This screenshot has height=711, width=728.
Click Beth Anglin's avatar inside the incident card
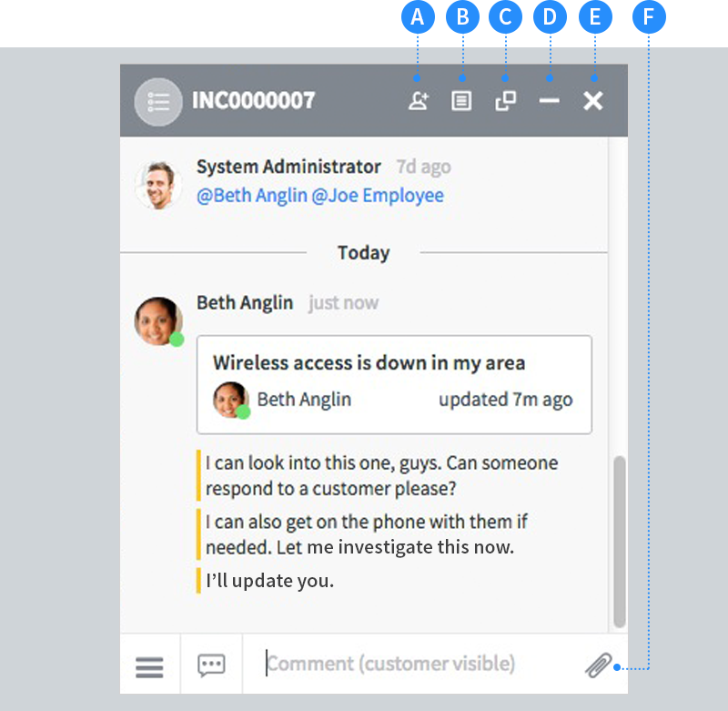(x=230, y=399)
